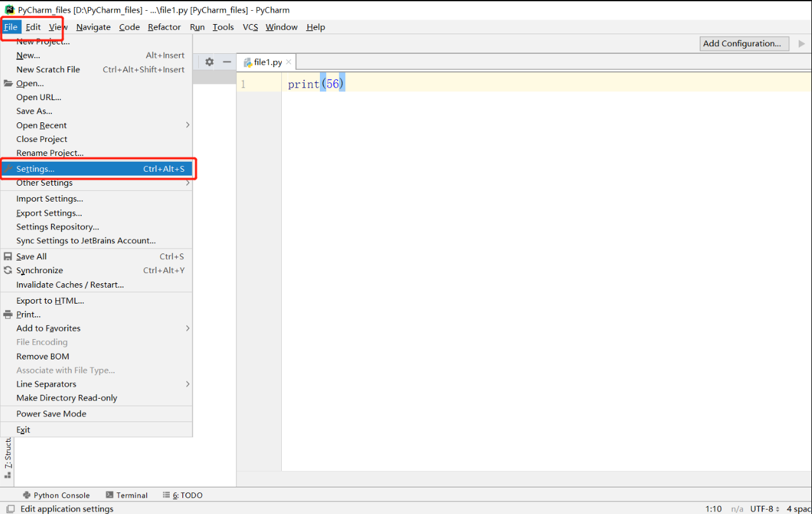Select New... from the File menu

[x=96, y=55]
